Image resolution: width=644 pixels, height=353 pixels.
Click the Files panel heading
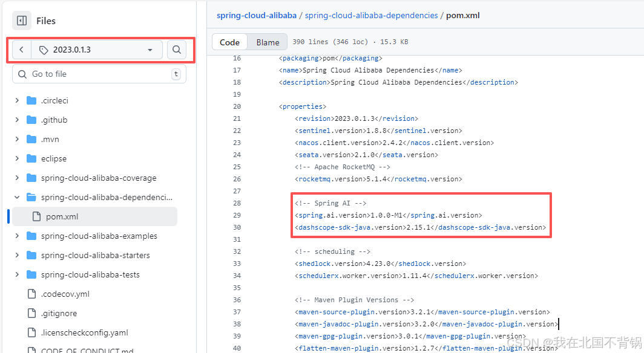coord(45,21)
